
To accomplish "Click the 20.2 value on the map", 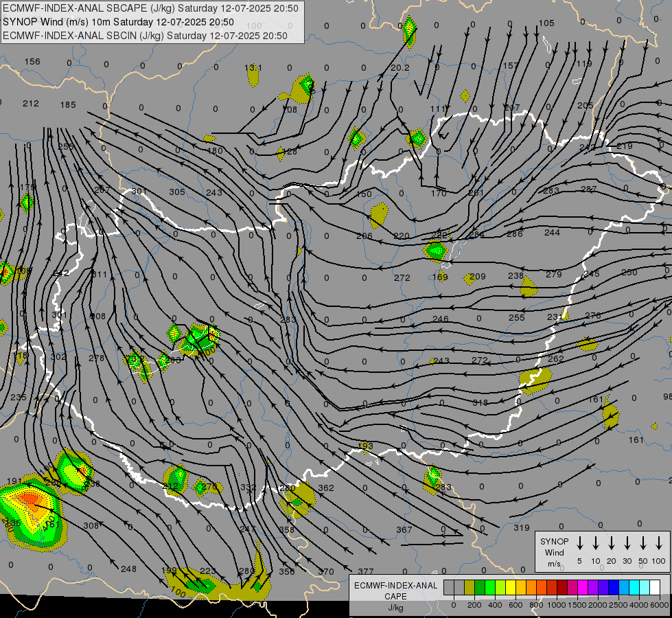I will pos(400,68).
